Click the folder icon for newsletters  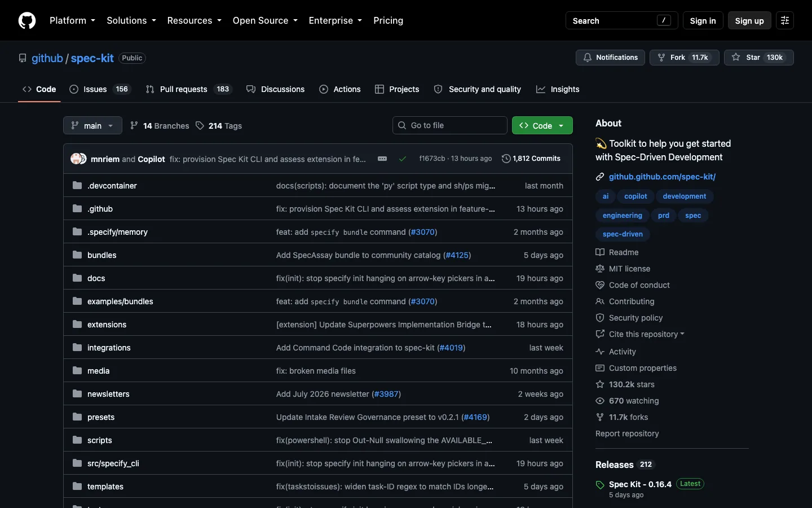pyautogui.click(x=77, y=394)
